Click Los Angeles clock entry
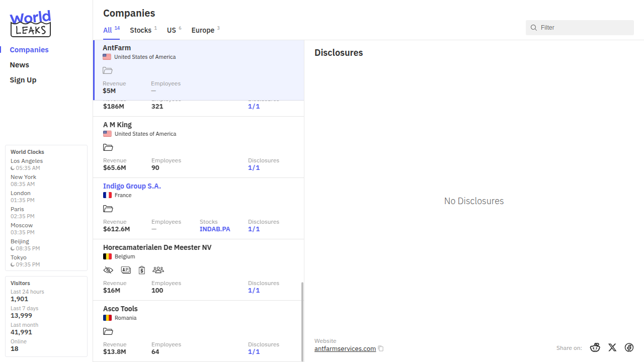The image size is (644, 362). 27,164
